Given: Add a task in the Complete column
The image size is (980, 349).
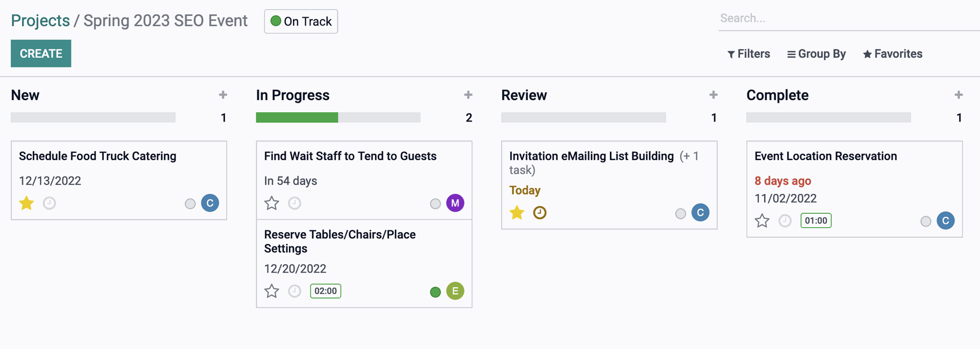Looking at the screenshot, I should click(959, 95).
